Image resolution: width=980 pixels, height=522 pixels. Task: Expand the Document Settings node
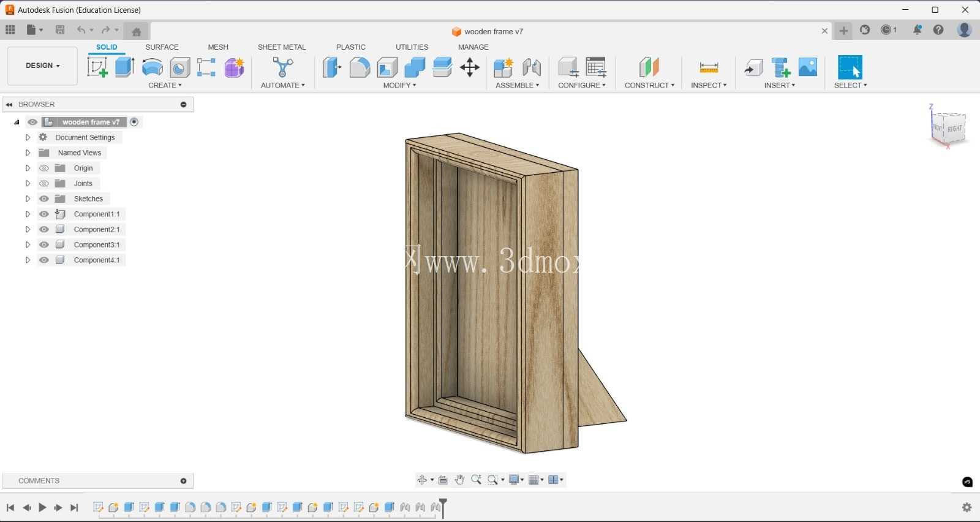(28, 137)
